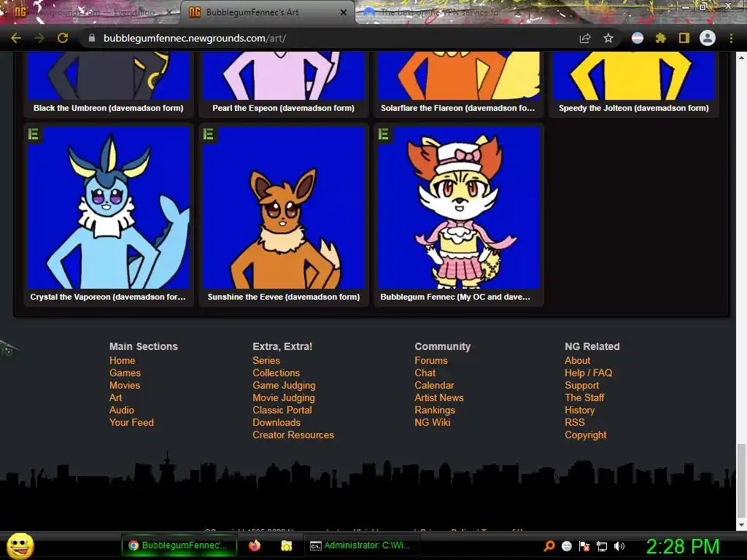Open the NG Wiki link
This screenshot has height=560, width=747.
[433, 422]
